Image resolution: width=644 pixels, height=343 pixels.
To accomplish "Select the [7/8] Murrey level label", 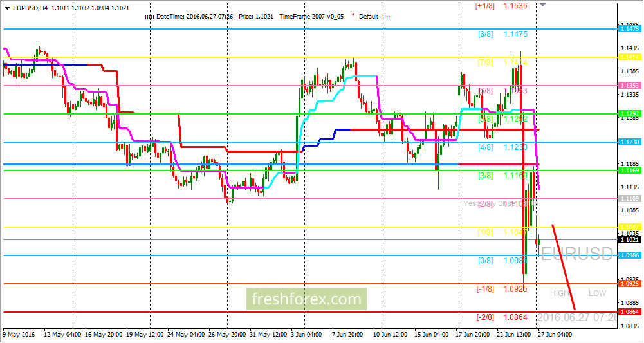I will tap(485, 62).
